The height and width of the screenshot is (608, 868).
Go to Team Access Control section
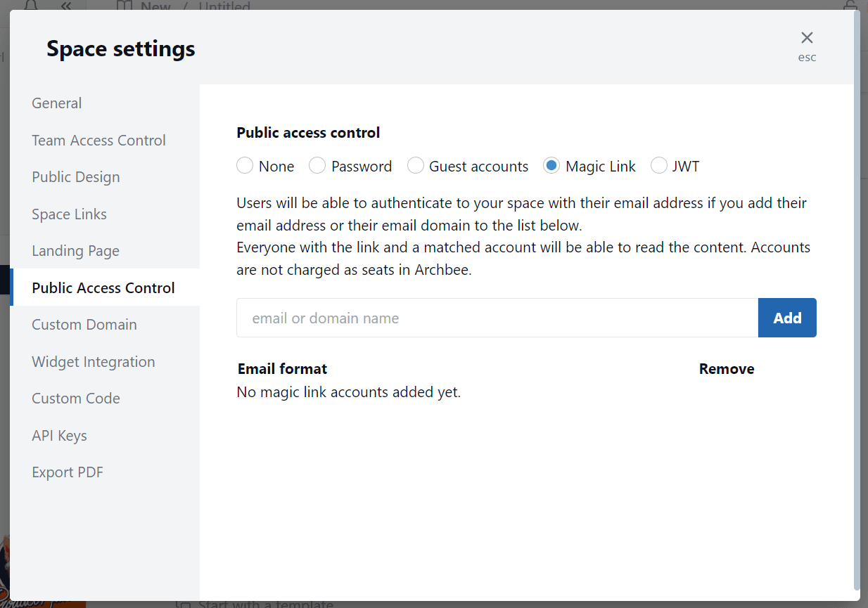[98, 141]
